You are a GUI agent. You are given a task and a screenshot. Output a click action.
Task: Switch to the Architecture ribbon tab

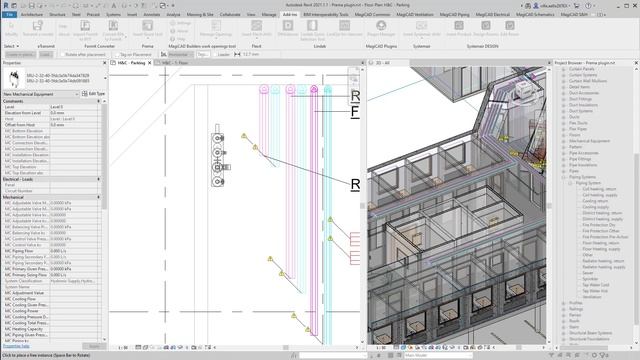point(32,14)
